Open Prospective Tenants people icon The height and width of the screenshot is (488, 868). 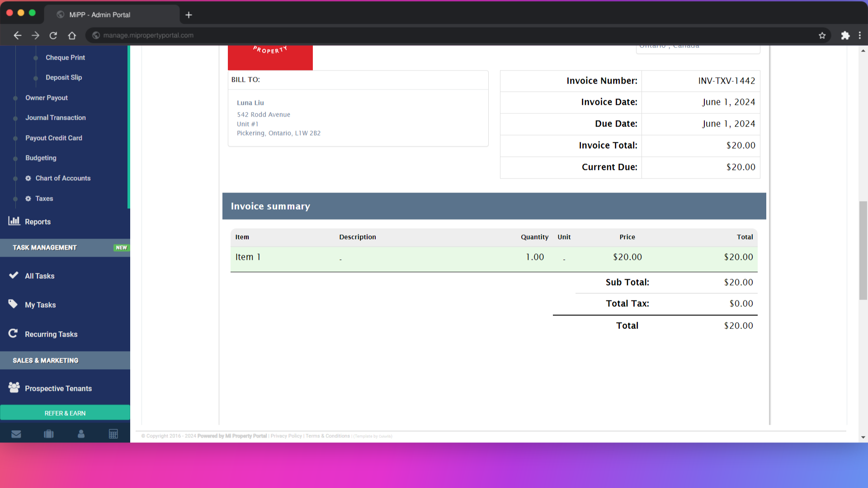point(14,387)
